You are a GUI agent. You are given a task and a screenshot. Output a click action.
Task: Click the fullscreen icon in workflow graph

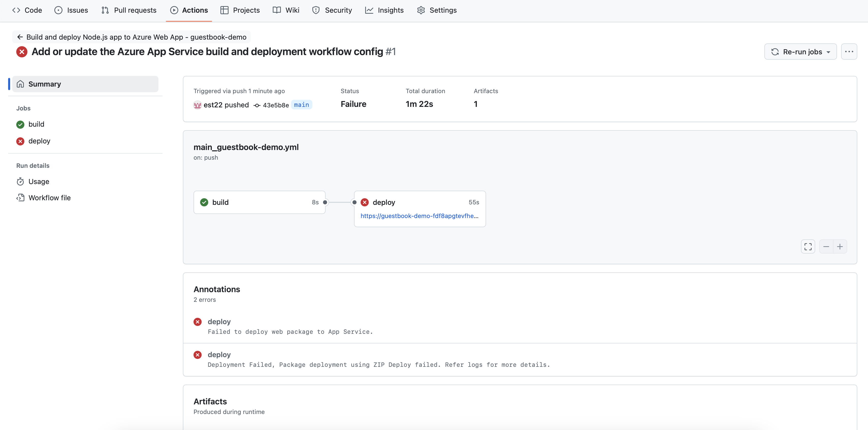(808, 246)
